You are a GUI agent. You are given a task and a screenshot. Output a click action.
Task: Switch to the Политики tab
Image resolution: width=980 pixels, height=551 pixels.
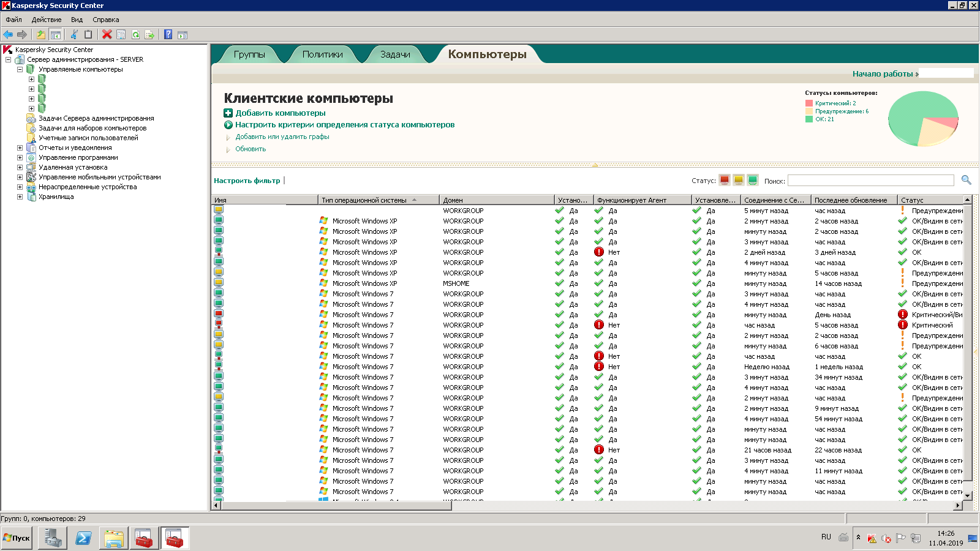coord(322,54)
